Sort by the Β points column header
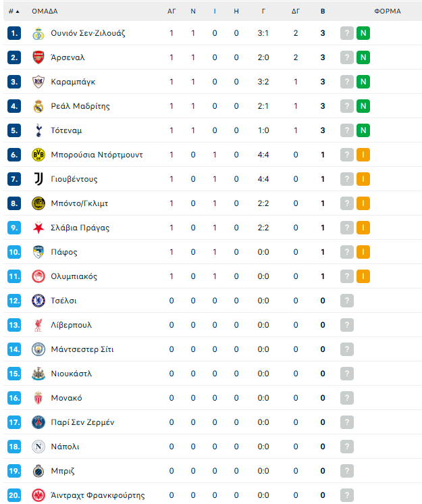Image resolution: width=422 pixels, height=504 pixels. coord(323,11)
